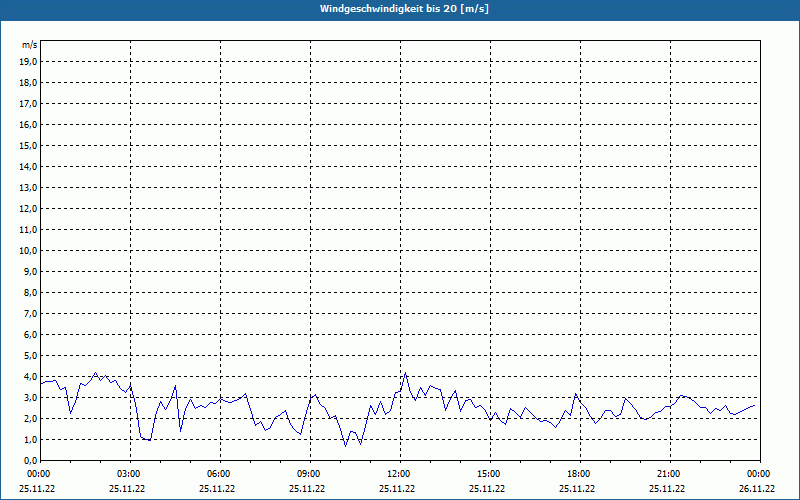Click the 'm/s' unit label on the y-axis
Viewport: 800px width, 500px height.
[x=30, y=46]
